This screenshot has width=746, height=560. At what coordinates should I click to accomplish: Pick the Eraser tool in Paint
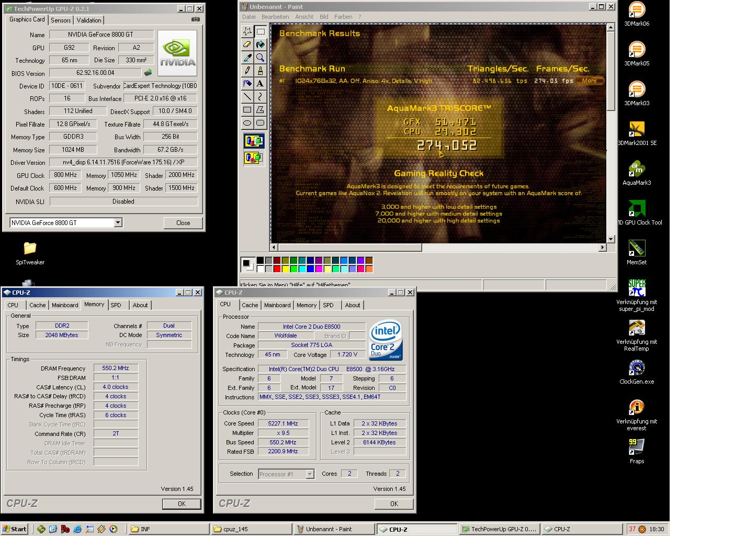[247, 44]
